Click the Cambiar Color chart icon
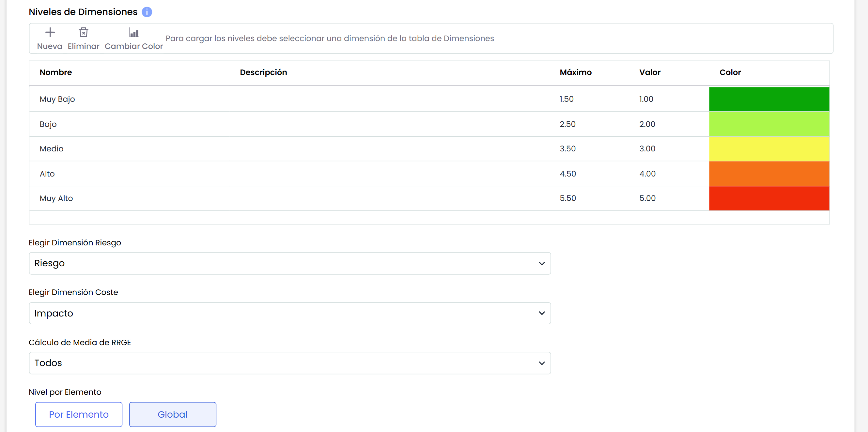 pos(134,32)
